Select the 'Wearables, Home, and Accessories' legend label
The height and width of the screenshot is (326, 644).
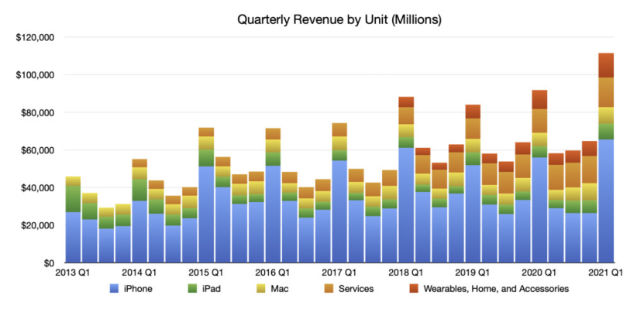click(496, 289)
